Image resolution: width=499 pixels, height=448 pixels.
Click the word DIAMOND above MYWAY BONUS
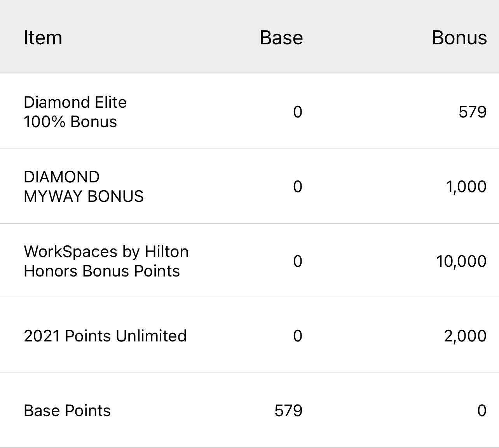point(61,177)
